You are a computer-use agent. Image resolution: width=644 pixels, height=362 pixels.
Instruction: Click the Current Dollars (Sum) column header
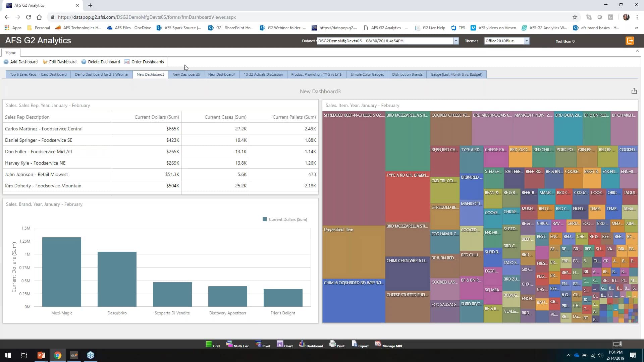pos(157,117)
